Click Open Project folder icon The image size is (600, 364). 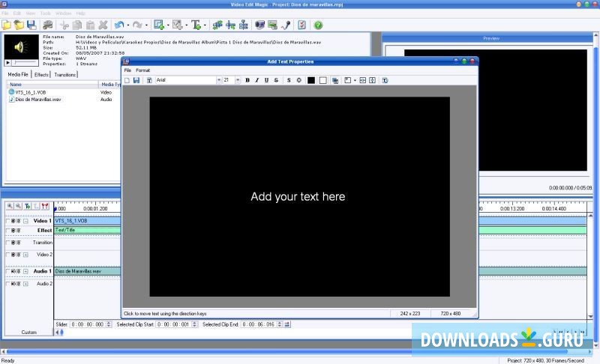19,25
